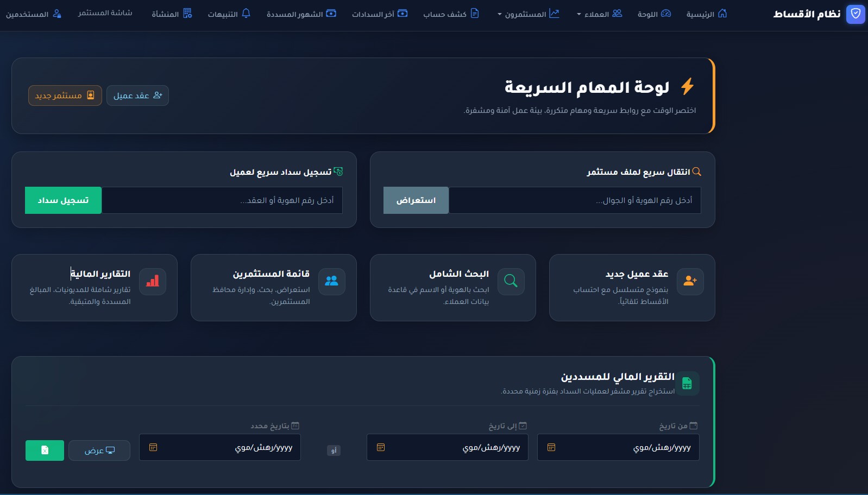
Task: Click the استعراض button
Action: [416, 200]
